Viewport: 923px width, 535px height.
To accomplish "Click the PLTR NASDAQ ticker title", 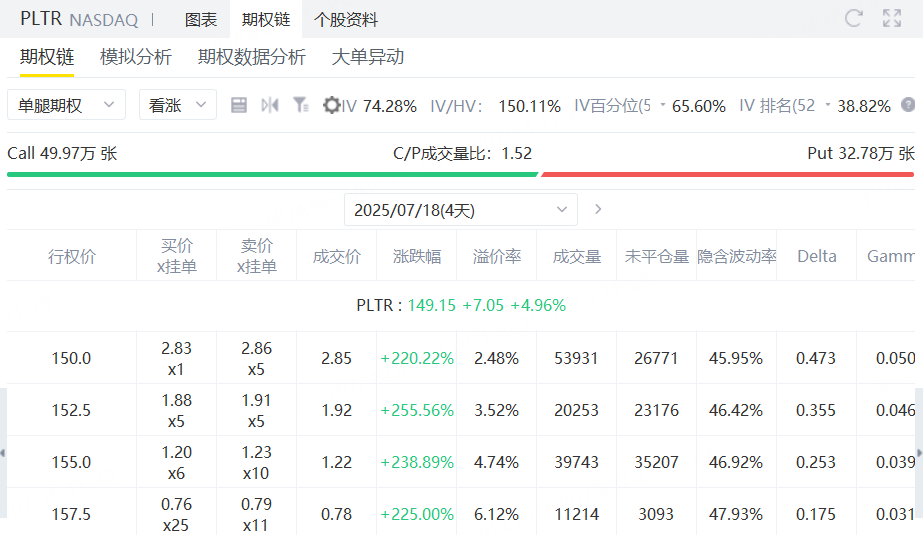I will (79, 19).
